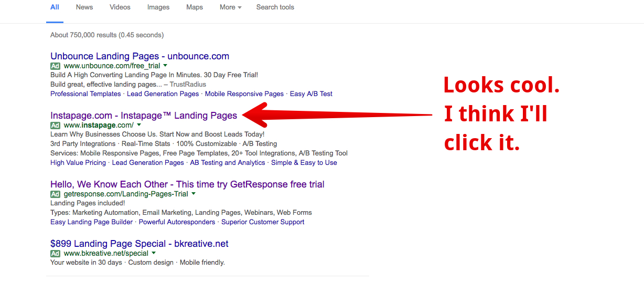Click the Ad badge beside getresponse.com/Landing-Pages-Trial

click(55, 194)
